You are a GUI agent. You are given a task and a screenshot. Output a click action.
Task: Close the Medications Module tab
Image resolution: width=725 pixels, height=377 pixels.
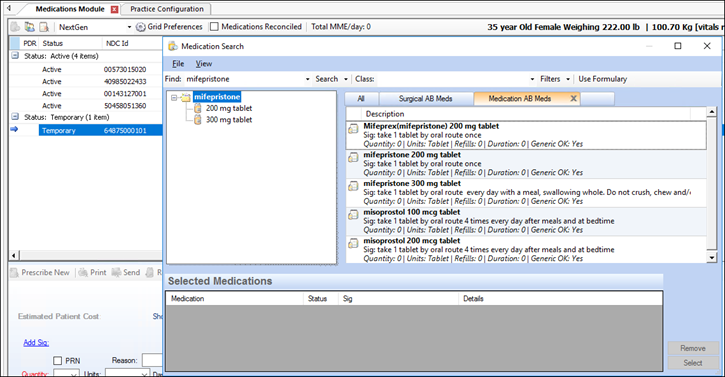point(115,9)
